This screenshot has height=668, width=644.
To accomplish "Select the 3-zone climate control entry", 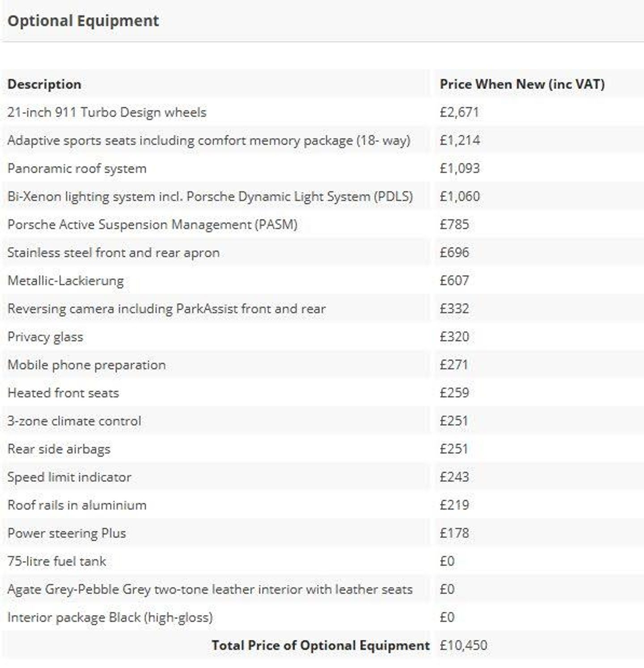I will [74, 421].
